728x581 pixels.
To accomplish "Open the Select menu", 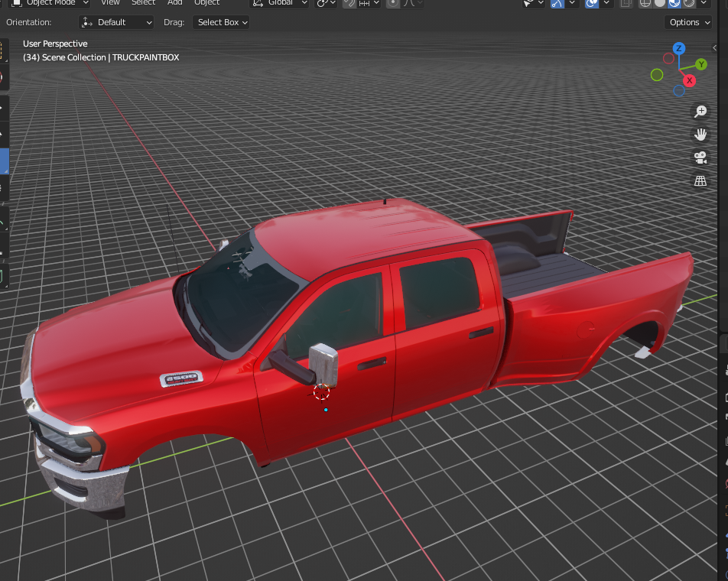I will (143, 3).
